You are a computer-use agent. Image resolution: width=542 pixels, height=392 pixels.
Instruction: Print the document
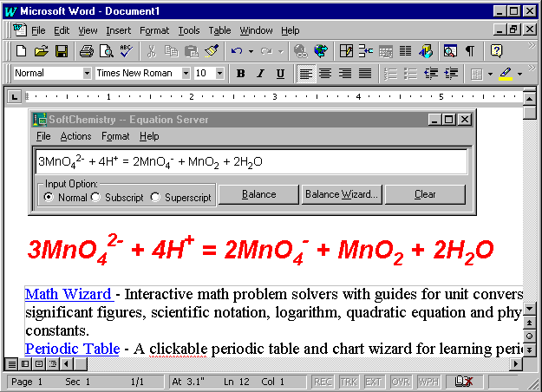click(87, 51)
